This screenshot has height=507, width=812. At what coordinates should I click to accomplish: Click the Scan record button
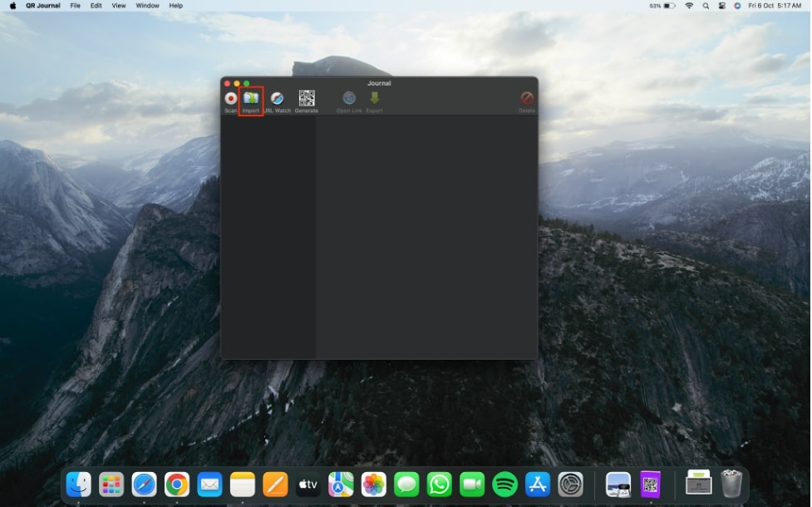230,98
